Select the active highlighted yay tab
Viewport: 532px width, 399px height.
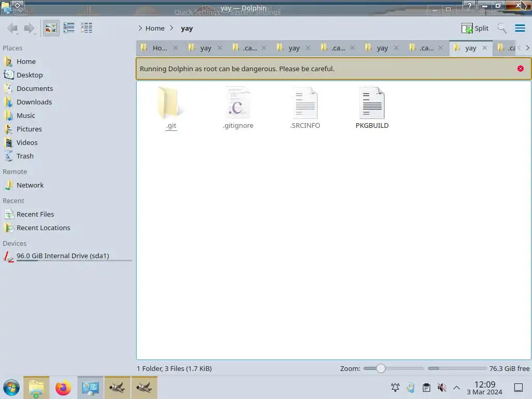[x=471, y=48]
